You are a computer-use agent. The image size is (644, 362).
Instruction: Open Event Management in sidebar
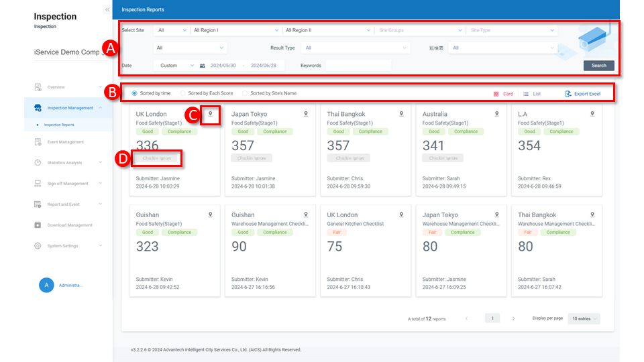coord(65,142)
